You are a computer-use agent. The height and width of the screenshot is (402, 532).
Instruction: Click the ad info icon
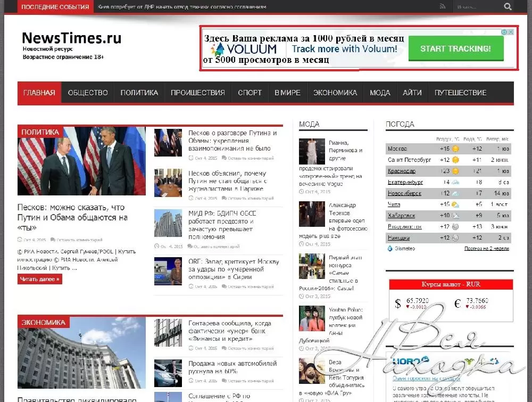(x=504, y=32)
